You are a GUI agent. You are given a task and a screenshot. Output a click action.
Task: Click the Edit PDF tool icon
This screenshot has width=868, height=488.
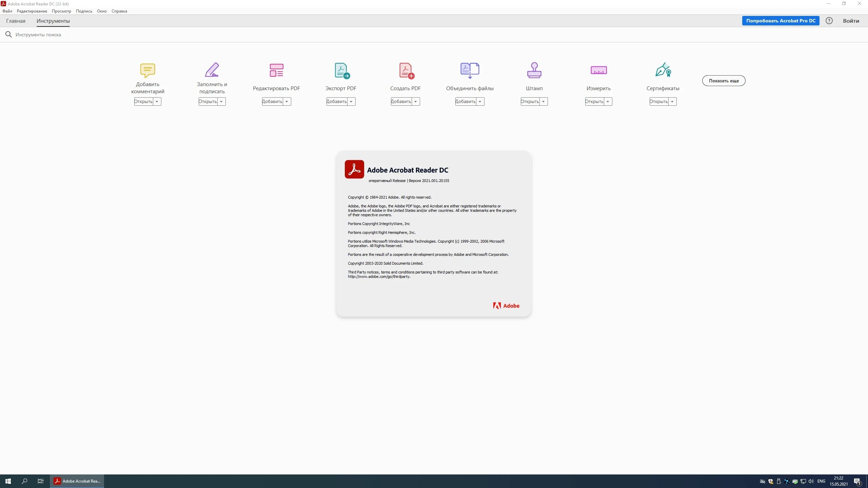(x=276, y=70)
